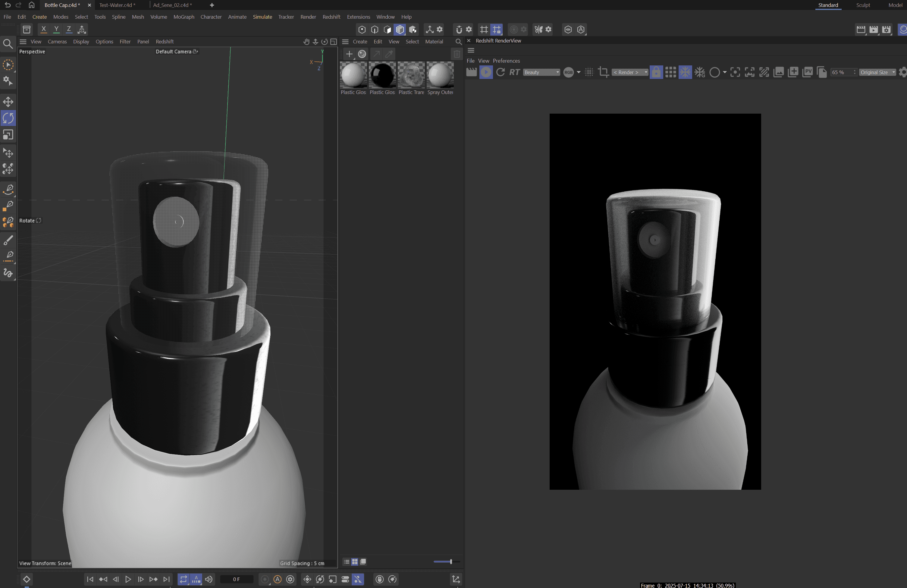This screenshot has height=588, width=907.
Task: Click the search magnifier icon at top-left
Action: [x=8, y=44]
